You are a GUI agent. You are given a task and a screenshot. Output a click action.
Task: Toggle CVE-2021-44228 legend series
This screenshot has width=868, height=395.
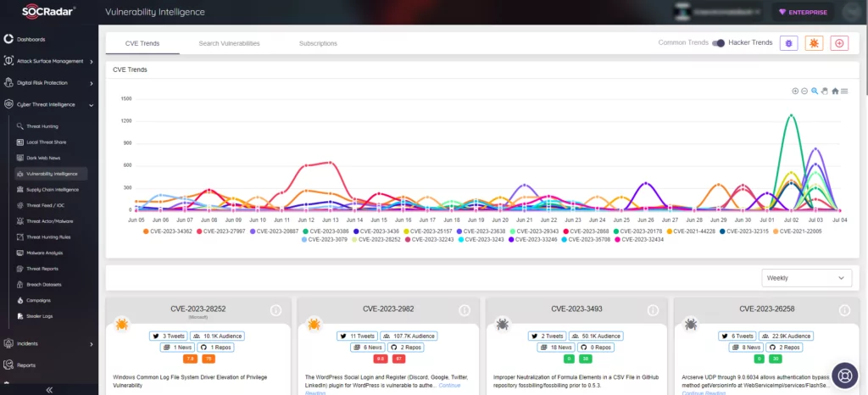(693, 231)
